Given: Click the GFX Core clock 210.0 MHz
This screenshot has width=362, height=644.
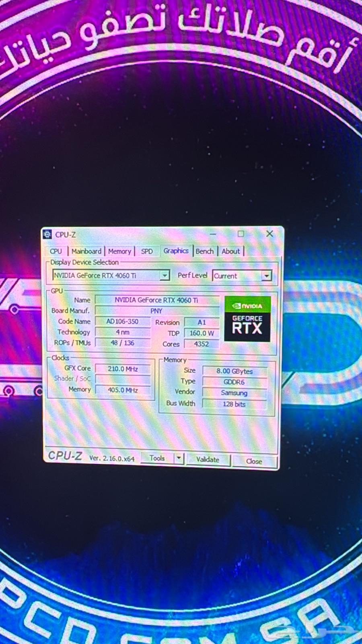Looking at the screenshot, I should pos(123,369).
